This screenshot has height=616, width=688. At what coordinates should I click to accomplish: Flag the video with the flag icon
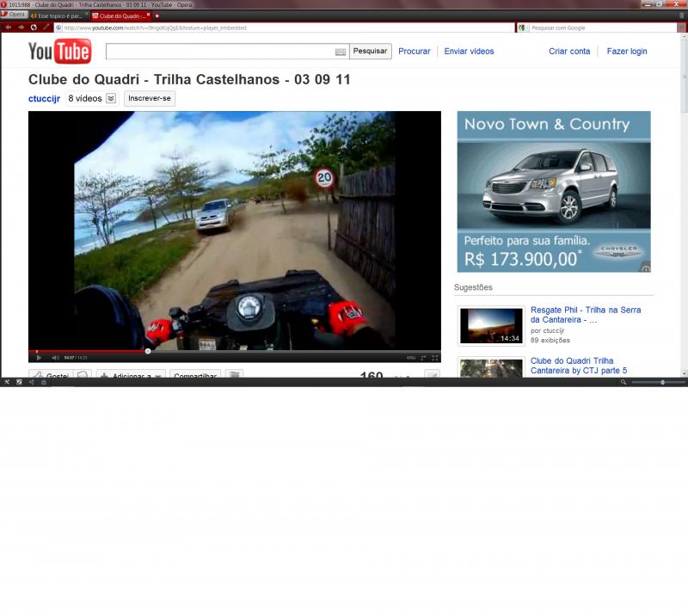[x=234, y=374]
